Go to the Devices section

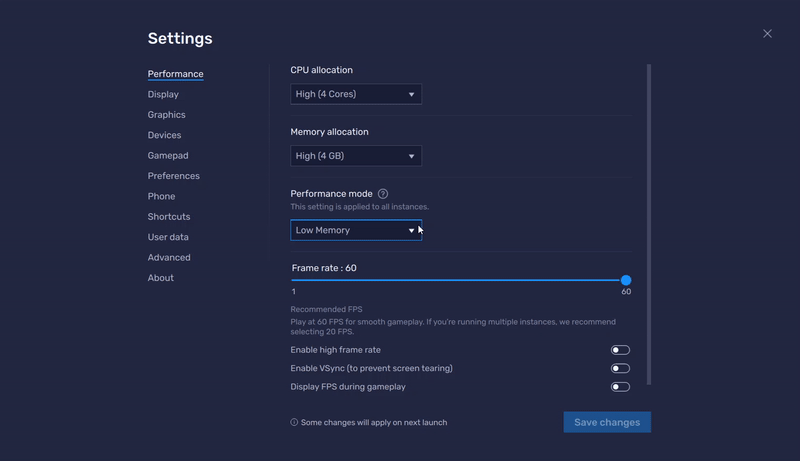click(x=164, y=135)
